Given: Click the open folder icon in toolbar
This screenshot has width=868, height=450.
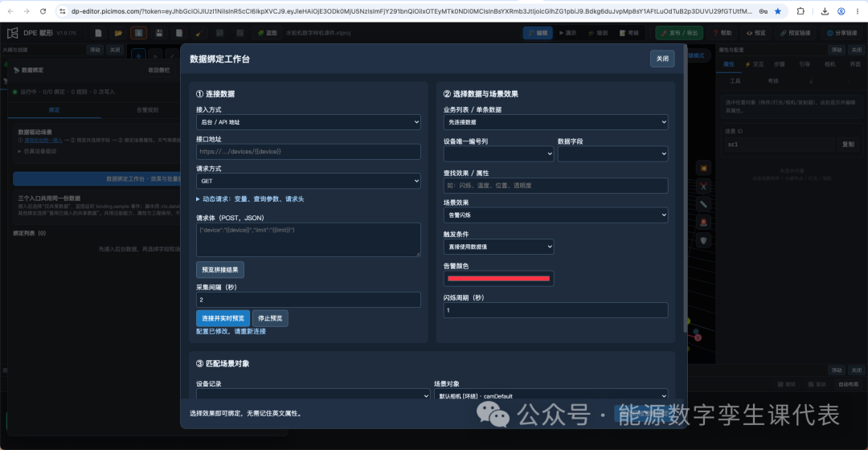Looking at the screenshot, I should tap(118, 33).
